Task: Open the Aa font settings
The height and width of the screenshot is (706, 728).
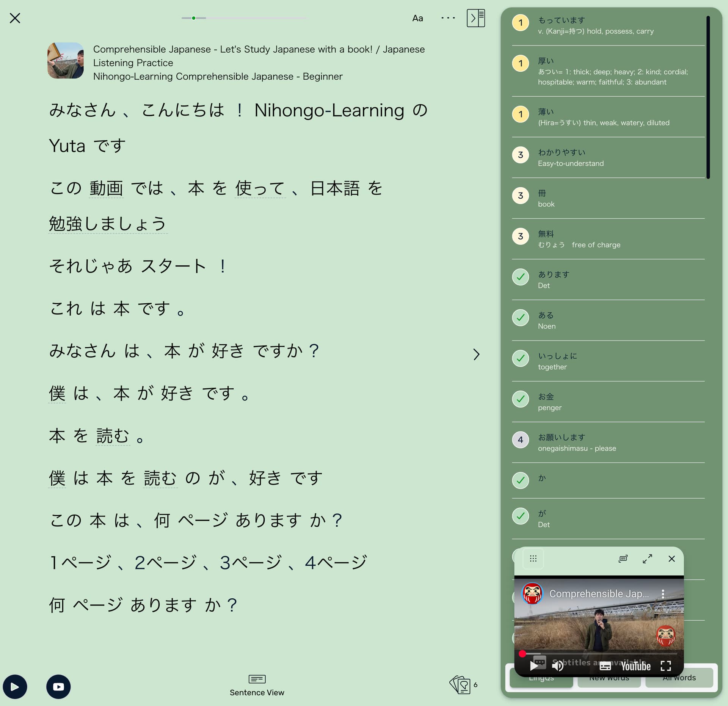Action: (417, 18)
